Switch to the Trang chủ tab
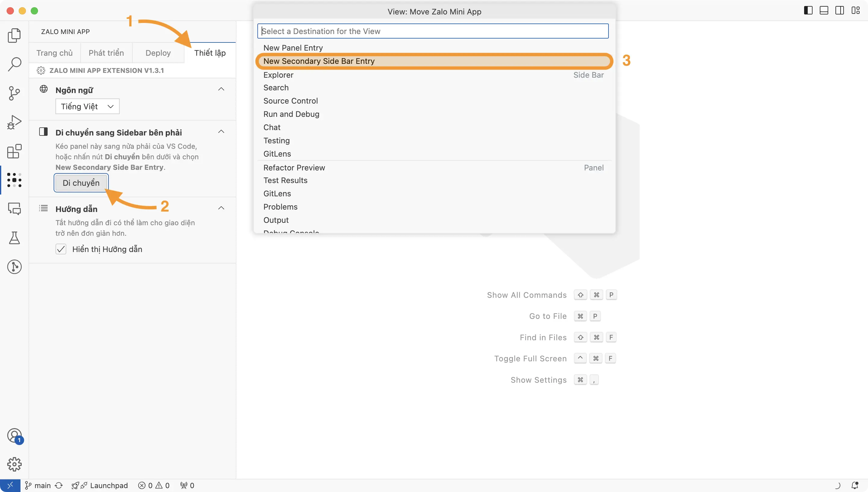868x492 pixels. click(55, 53)
